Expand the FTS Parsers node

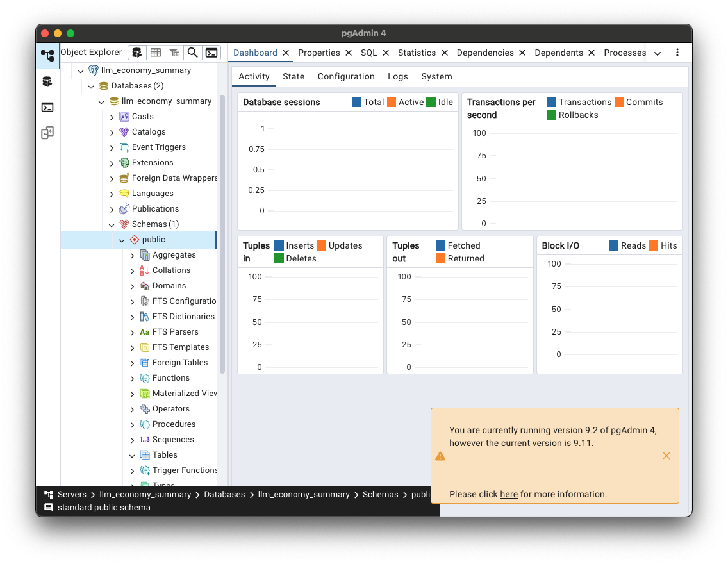pyautogui.click(x=132, y=333)
